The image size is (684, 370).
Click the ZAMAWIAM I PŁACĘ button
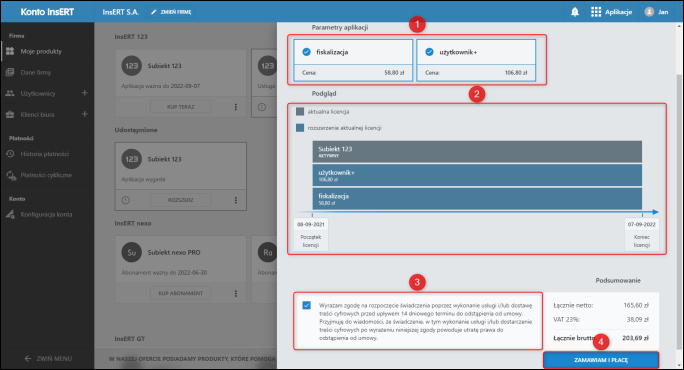[x=601, y=360]
